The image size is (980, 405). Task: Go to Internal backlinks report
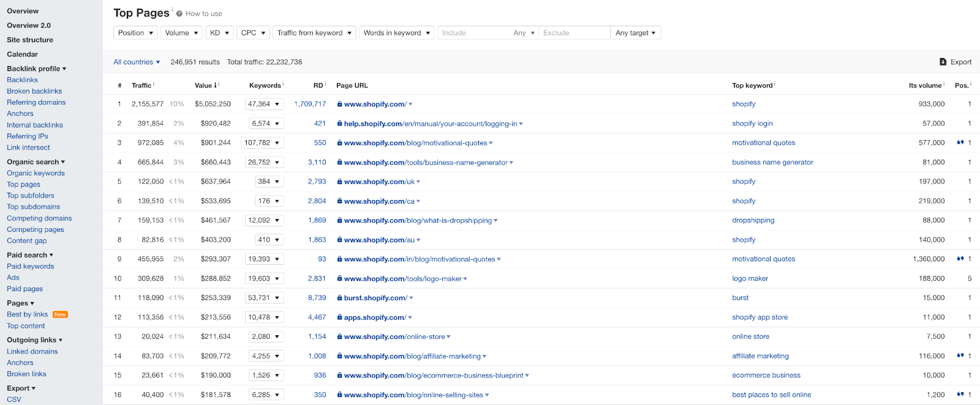(x=35, y=125)
